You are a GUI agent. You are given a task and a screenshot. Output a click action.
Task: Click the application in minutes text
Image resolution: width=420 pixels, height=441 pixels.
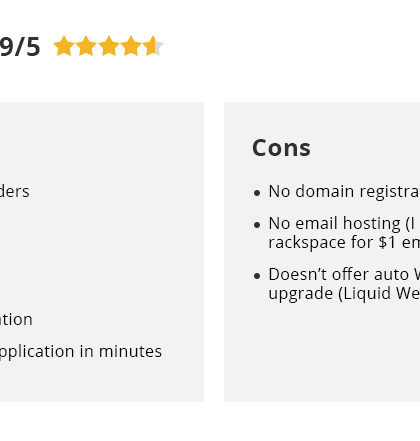[81, 352]
